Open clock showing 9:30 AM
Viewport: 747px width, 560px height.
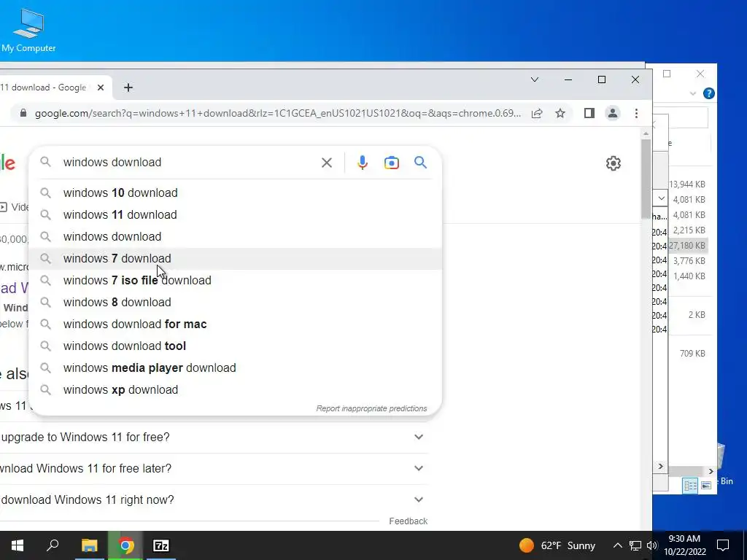684,545
